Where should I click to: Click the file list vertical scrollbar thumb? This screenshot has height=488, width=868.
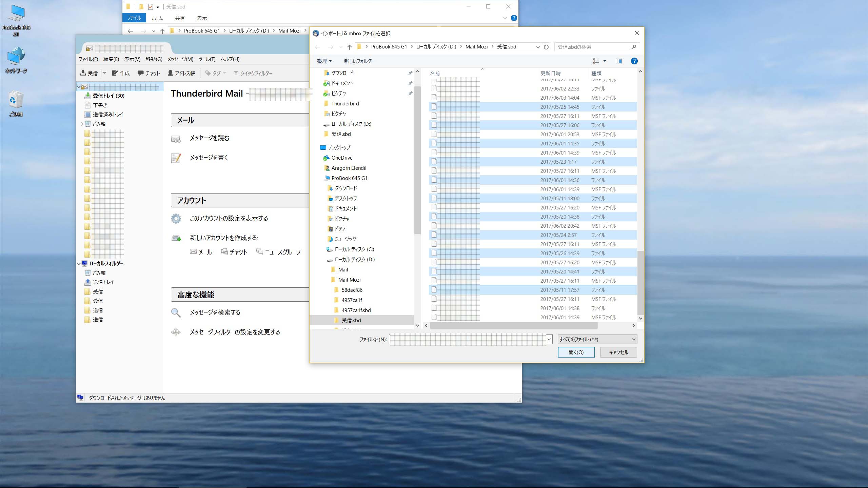point(640,283)
